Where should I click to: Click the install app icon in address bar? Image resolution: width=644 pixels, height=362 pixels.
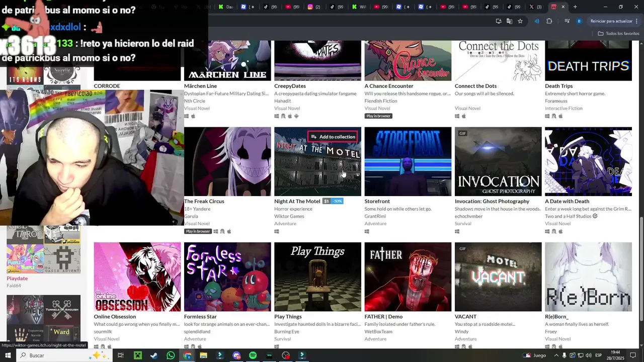point(499,21)
